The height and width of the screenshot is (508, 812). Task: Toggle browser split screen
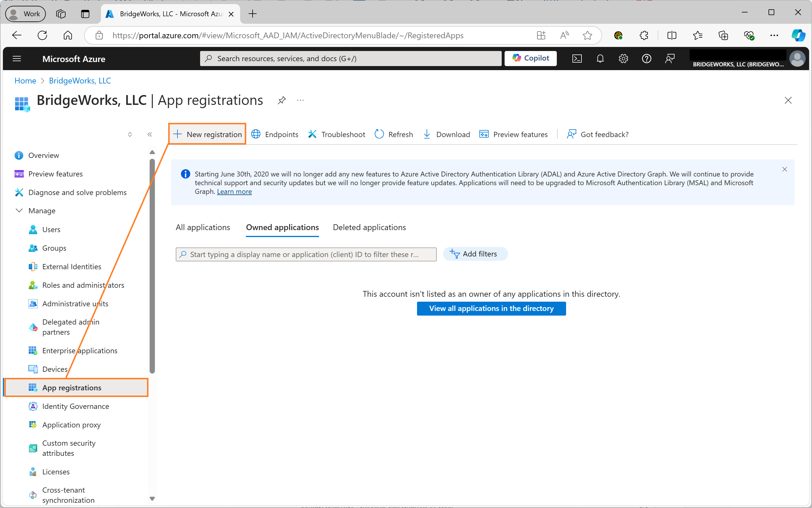point(672,35)
